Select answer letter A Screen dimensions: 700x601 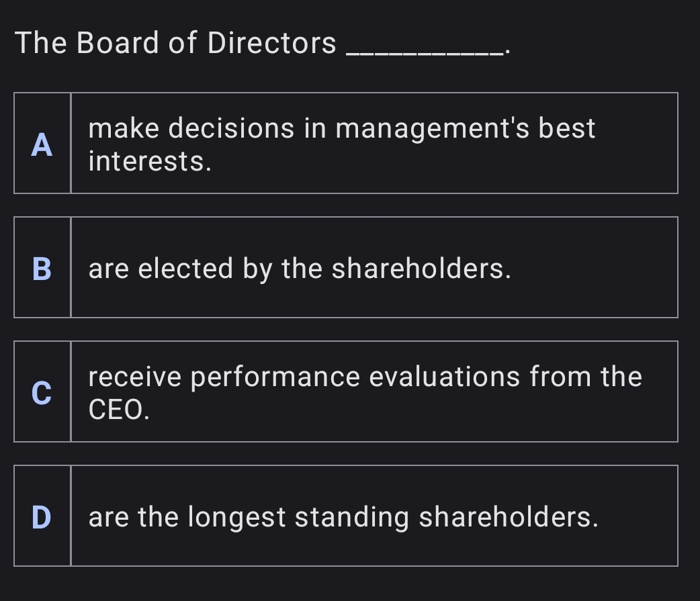(42, 144)
